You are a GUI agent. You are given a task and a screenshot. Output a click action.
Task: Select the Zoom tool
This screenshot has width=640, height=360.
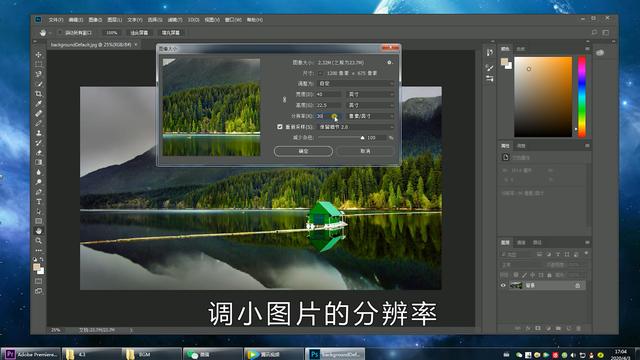(39, 240)
